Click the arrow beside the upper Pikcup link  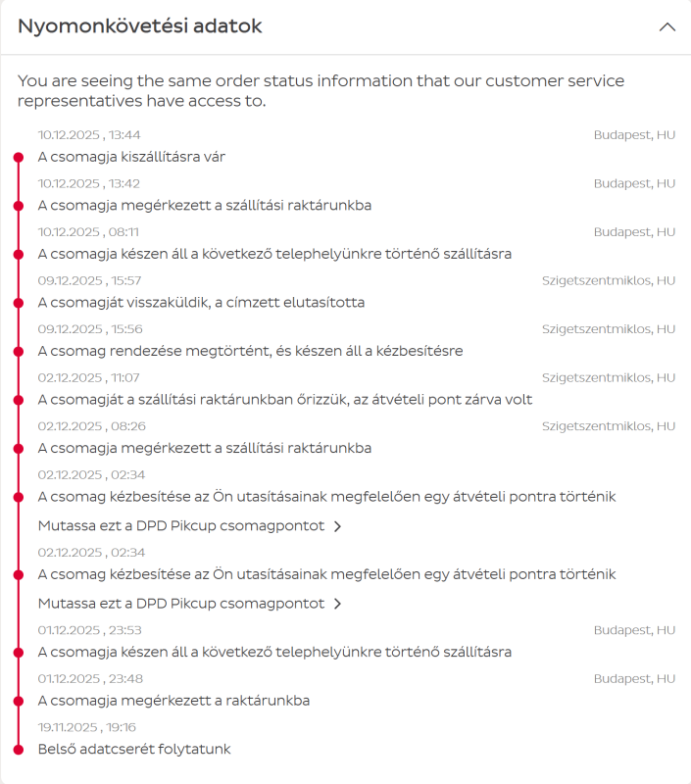[x=337, y=526]
